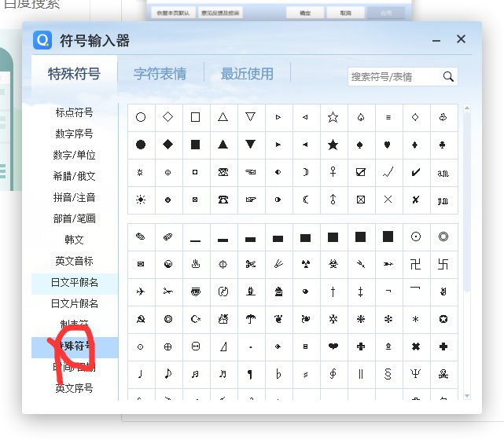
Task: Insert the heavy X mark symbol
Action: 416,346
